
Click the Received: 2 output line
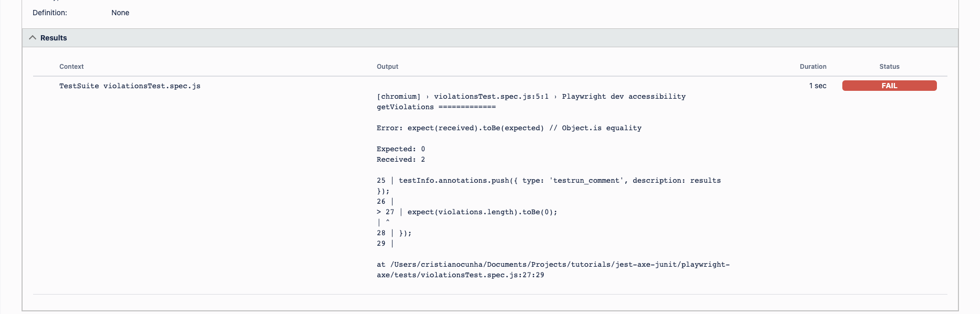click(401, 160)
